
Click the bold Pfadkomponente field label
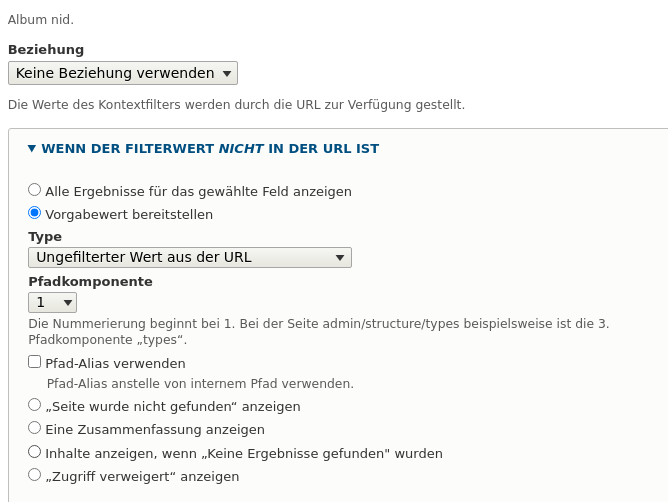[x=90, y=281]
